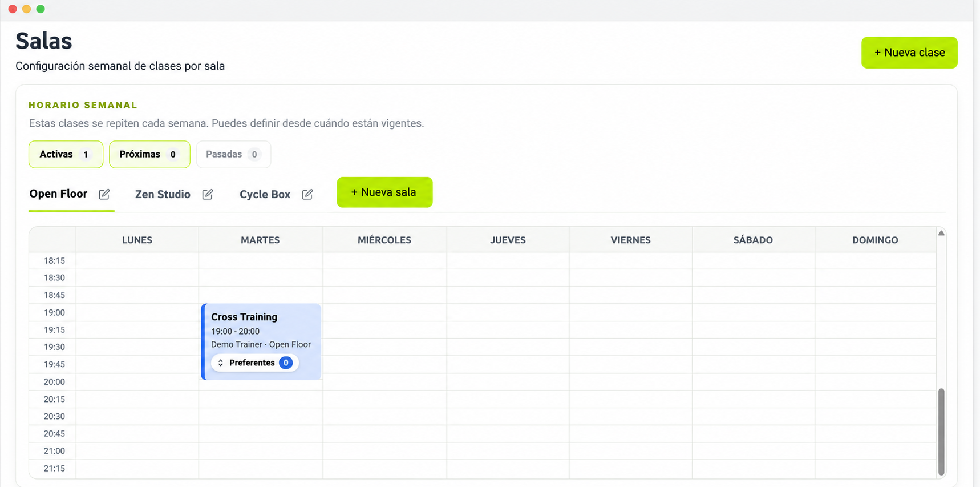Edit the Open Floor room name
Image resolution: width=980 pixels, height=487 pixels.
point(104,194)
